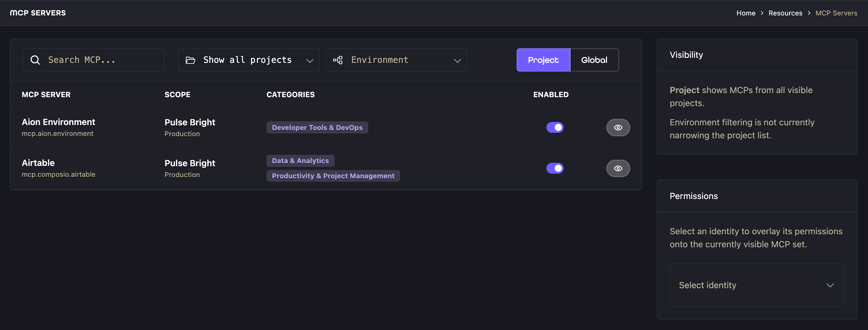Open the Resources breadcrumb link
Image resolution: width=868 pixels, height=330 pixels.
785,13
